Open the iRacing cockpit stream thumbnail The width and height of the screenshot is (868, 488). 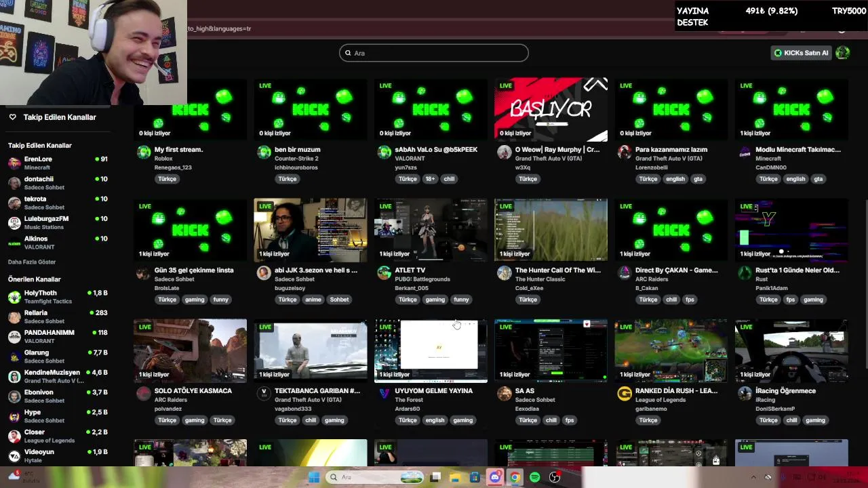coord(791,350)
